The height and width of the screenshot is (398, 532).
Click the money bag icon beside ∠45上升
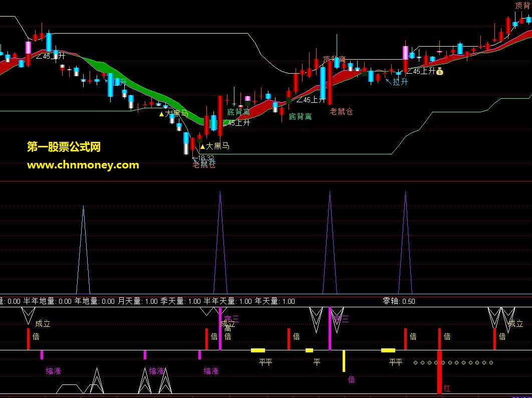pyautogui.click(x=440, y=71)
